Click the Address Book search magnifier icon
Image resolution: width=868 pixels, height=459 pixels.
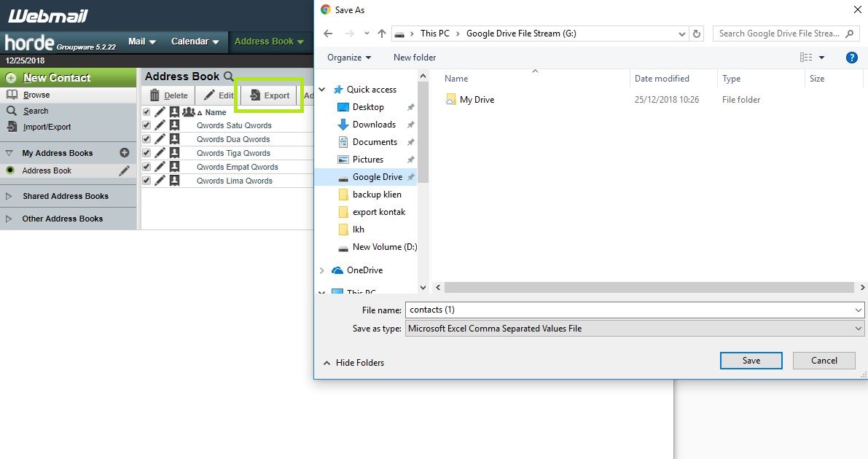click(x=229, y=76)
